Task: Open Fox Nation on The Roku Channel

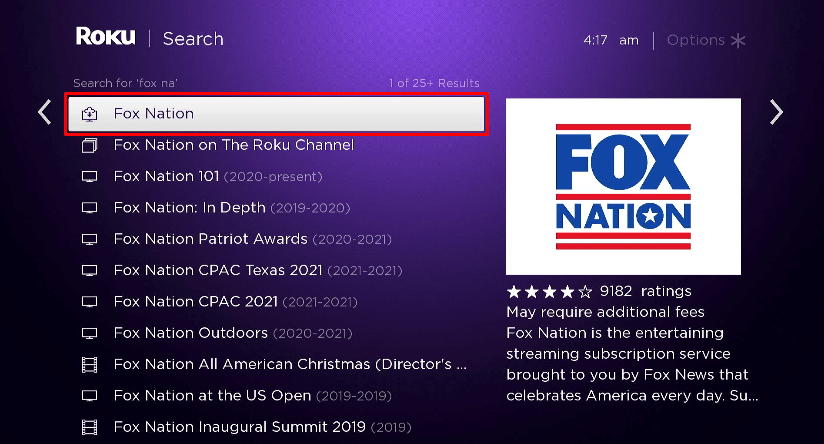Action: point(234,145)
